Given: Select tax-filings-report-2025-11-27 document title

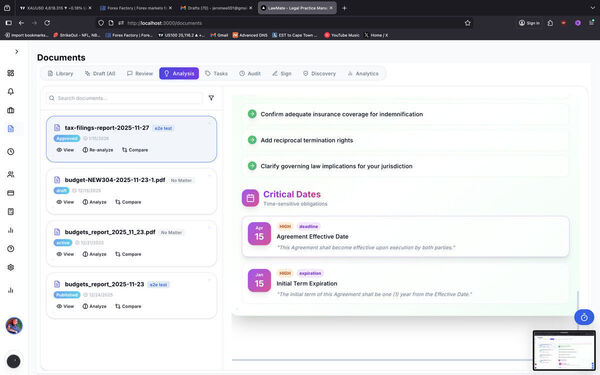Looking at the screenshot, I should click(x=107, y=128).
